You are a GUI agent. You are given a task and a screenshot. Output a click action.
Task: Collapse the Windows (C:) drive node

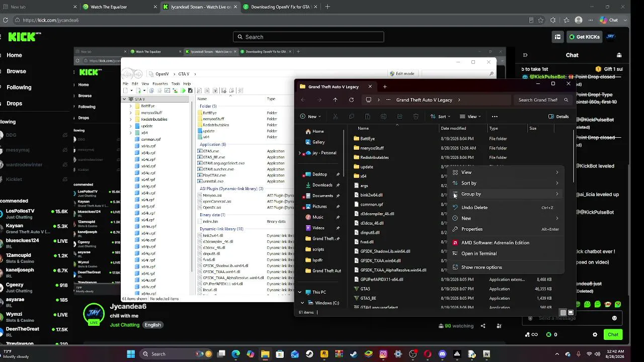tap(302, 303)
